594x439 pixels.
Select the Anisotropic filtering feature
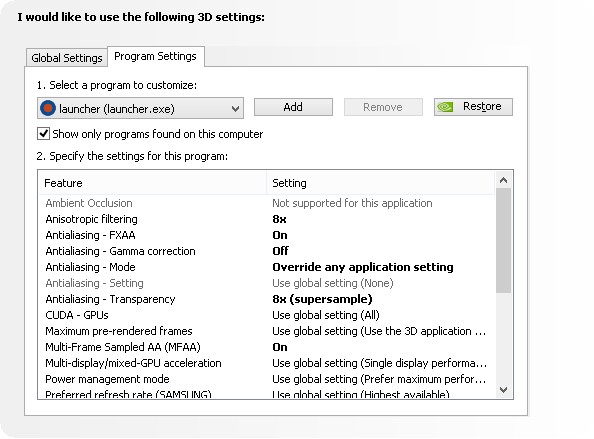[91, 219]
